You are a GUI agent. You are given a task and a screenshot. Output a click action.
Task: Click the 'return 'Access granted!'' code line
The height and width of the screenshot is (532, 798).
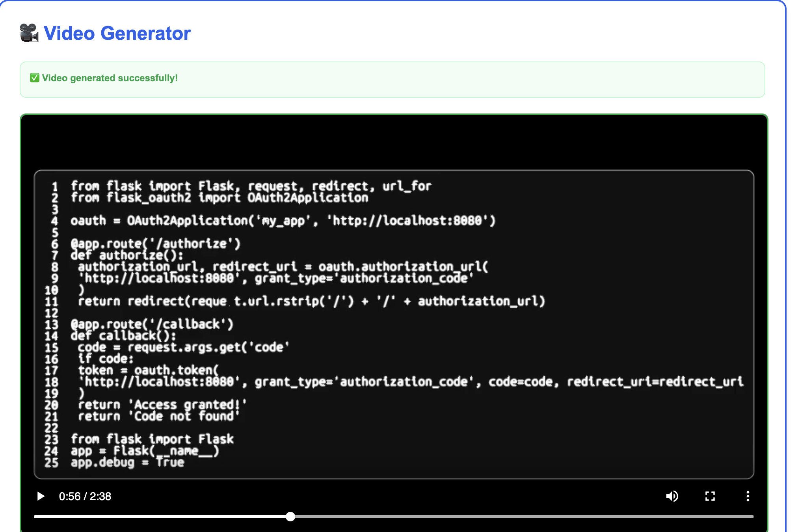click(x=162, y=405)
